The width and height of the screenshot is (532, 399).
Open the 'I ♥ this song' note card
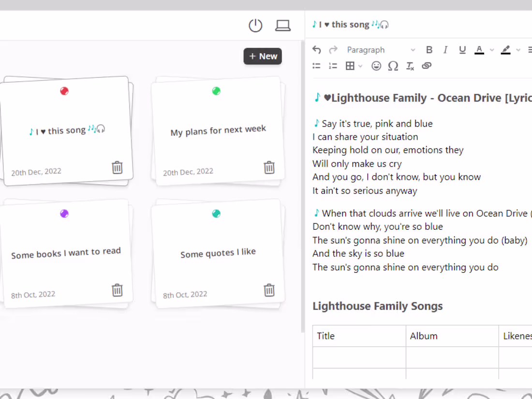67,131
